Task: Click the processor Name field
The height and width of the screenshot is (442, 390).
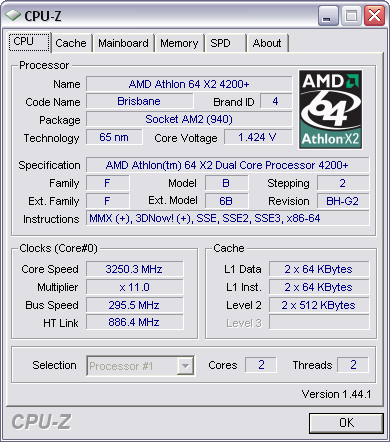Action: tap(189, 84)
